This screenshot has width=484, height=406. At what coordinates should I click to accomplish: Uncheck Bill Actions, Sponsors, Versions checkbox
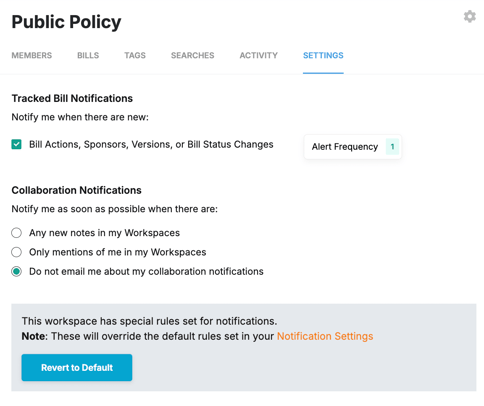tap(16, 144)
